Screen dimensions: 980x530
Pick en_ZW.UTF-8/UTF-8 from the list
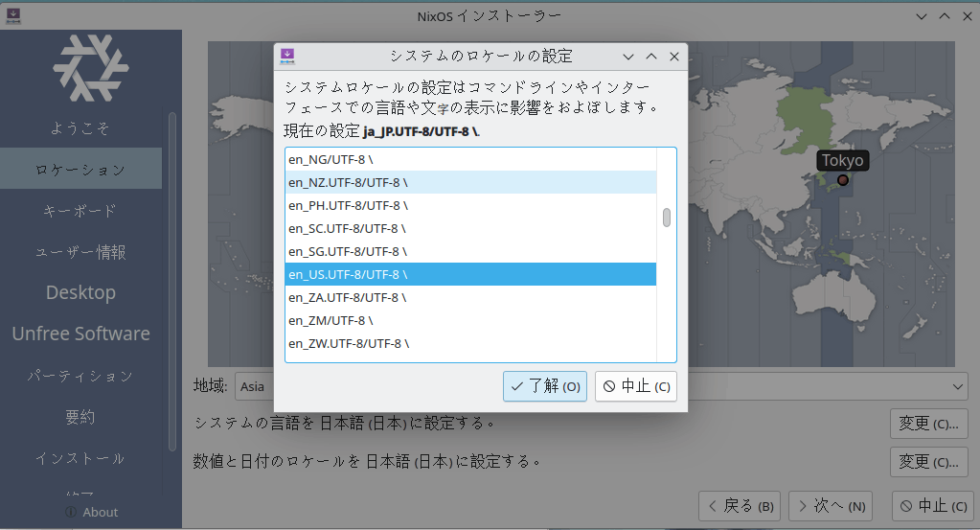(470, 344)
